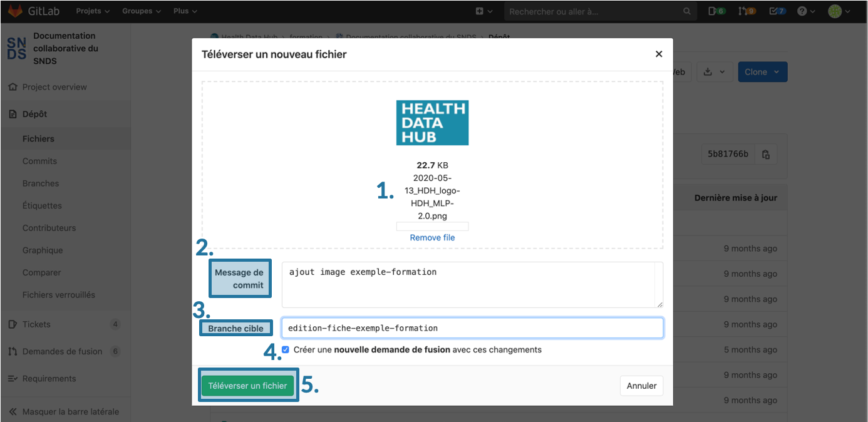Click the Project overview house icon
The image size is (868, 422).
13,87
